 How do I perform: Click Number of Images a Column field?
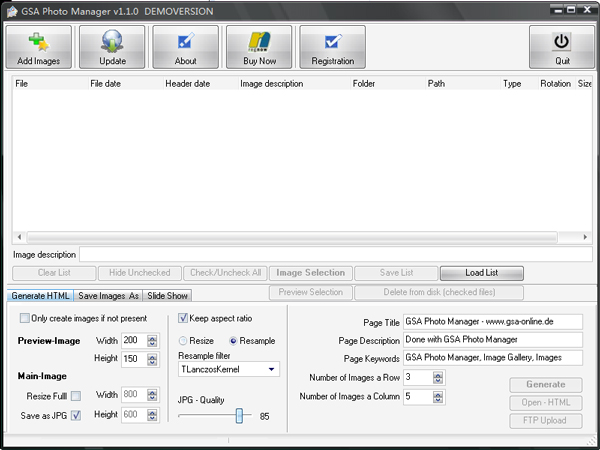[x=418, y=396]
